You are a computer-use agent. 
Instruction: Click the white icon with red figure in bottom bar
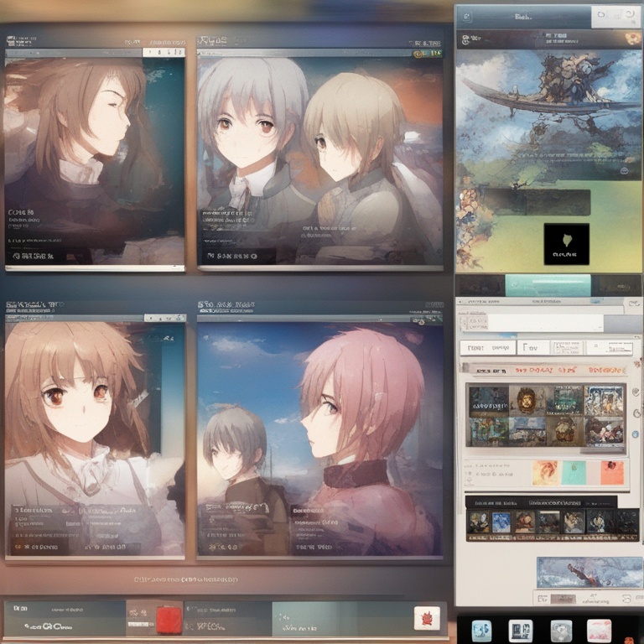pos(427,618)
